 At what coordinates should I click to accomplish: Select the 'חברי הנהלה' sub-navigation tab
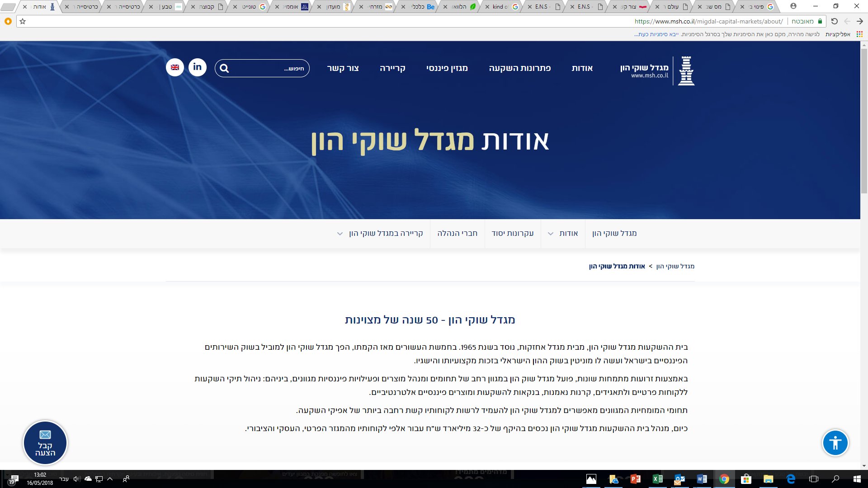(x=457, y=233)
